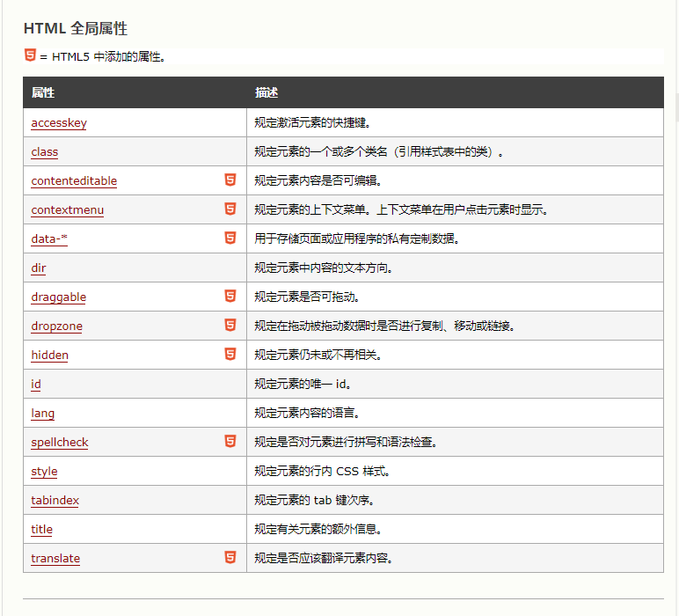Click description '规定元素的唯一 id。'

click(x=303, y=385)
